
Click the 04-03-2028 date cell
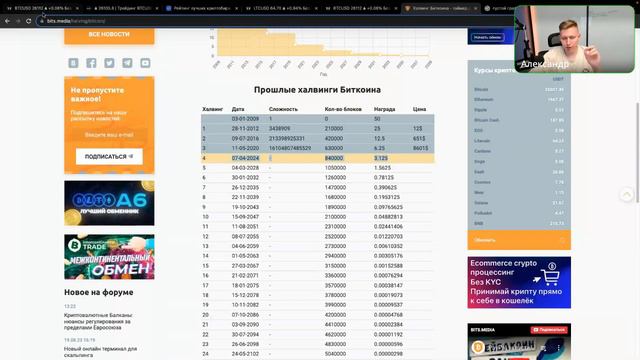(245, 168)
